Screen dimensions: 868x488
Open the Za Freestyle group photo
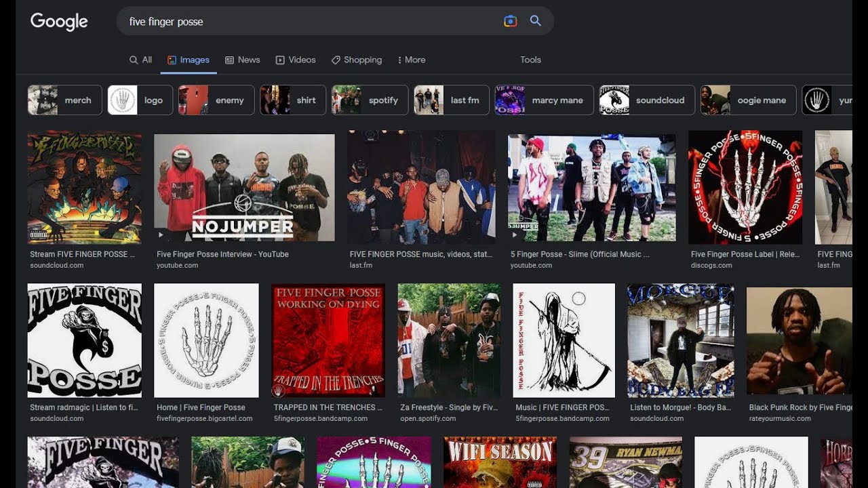(x=449, y=340)
